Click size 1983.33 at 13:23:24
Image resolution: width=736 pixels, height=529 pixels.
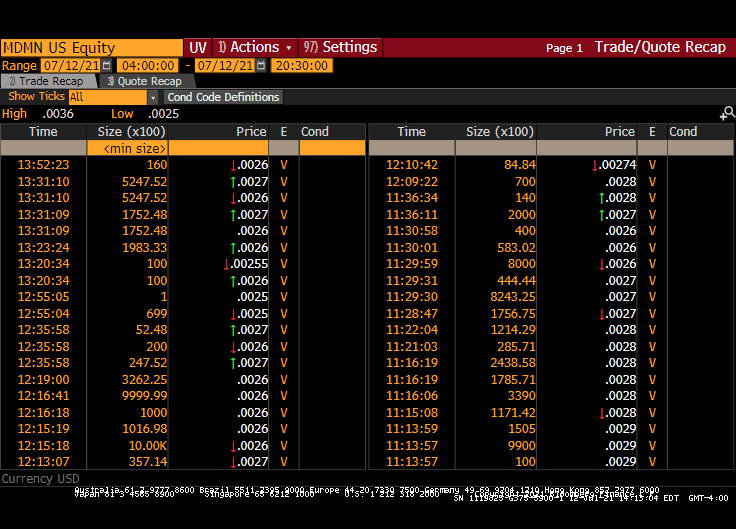[145, 247]
